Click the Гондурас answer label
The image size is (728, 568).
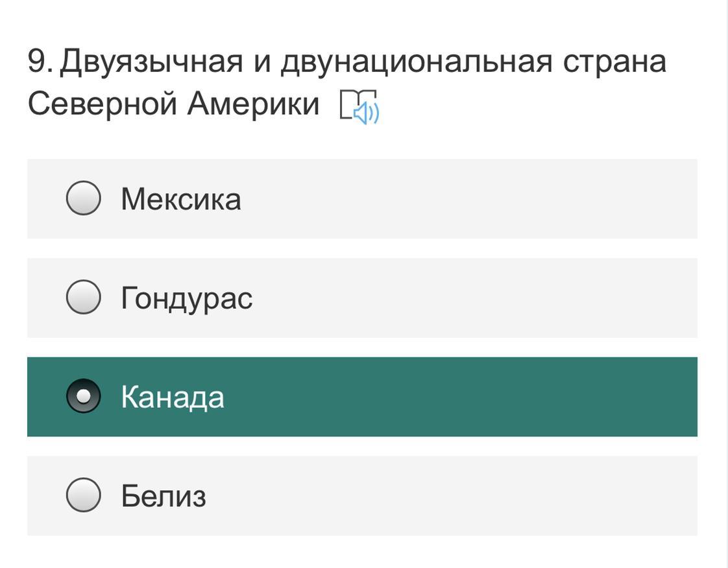(x=186, y=298)
